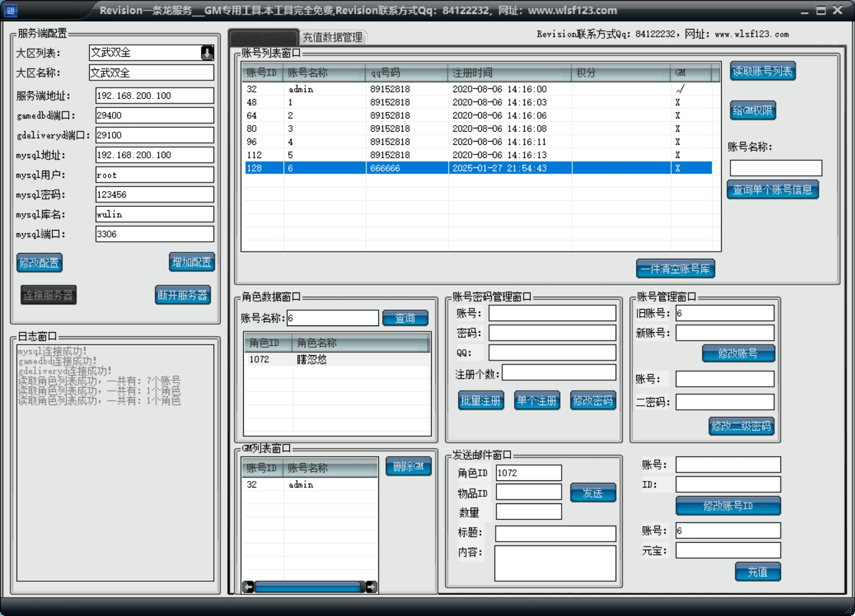Click the 连接服务器 button
855x616 pixels.
pyautogui.click(x=49, y=295)
